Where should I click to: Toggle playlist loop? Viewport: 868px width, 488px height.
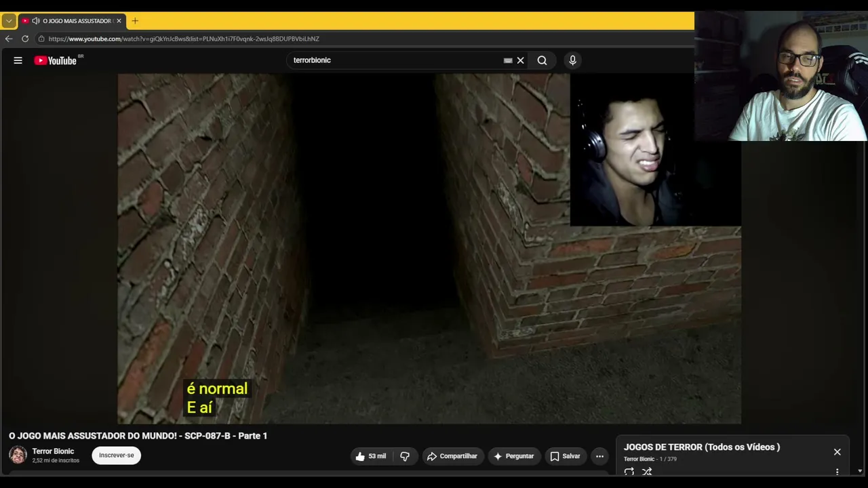click(629, 472)
